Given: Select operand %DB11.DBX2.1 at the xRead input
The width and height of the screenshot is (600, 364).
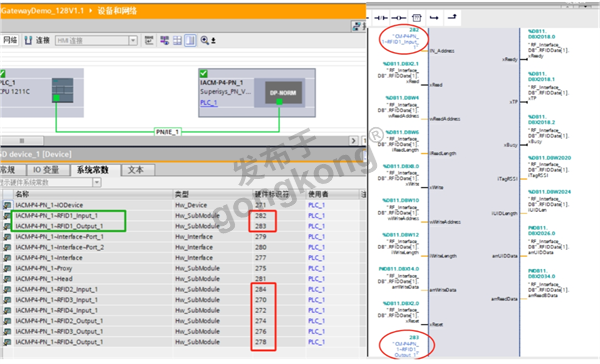Looking at the screenshot, I should [x=401, y=64].
